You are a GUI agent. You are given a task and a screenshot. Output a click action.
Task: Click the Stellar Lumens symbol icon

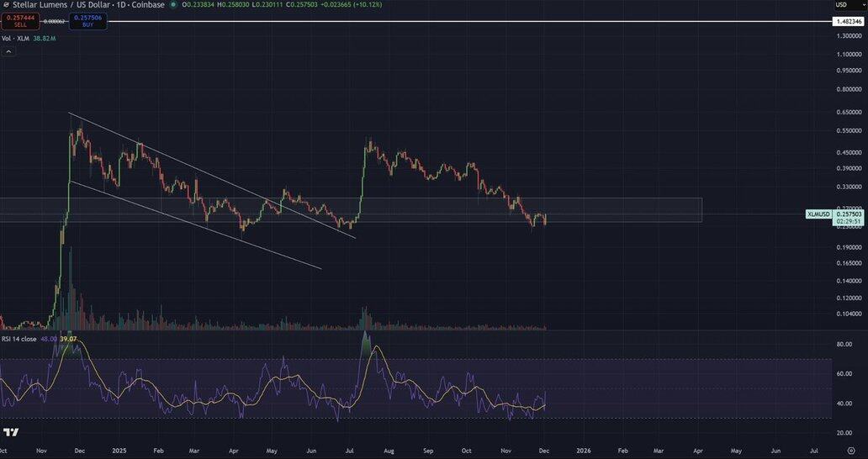[x=5, y=5]
